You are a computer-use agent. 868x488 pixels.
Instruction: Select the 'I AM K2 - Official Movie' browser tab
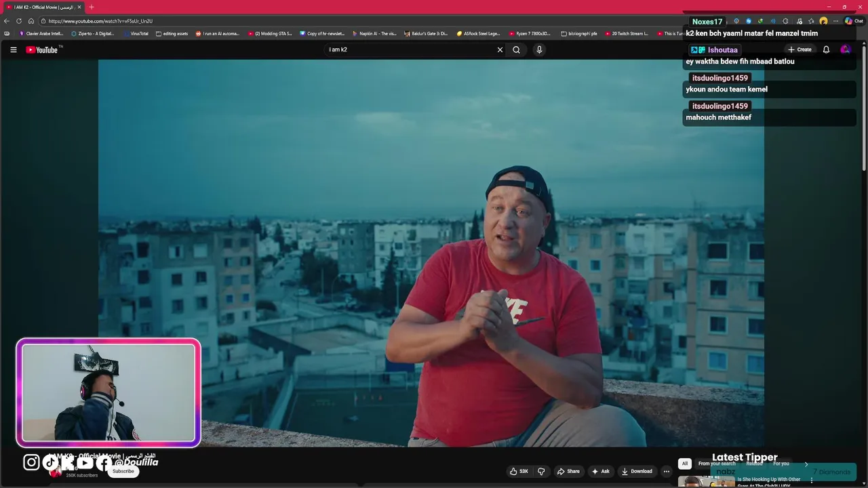[x=44, y=7]
